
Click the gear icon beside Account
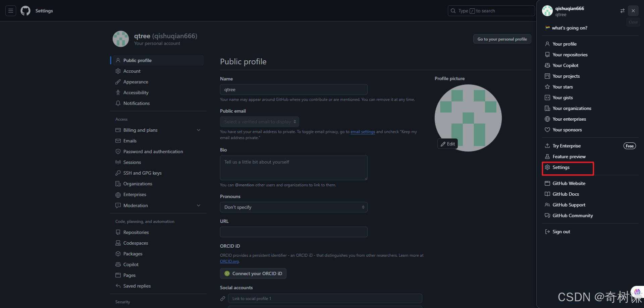click(x=118, y=71)
